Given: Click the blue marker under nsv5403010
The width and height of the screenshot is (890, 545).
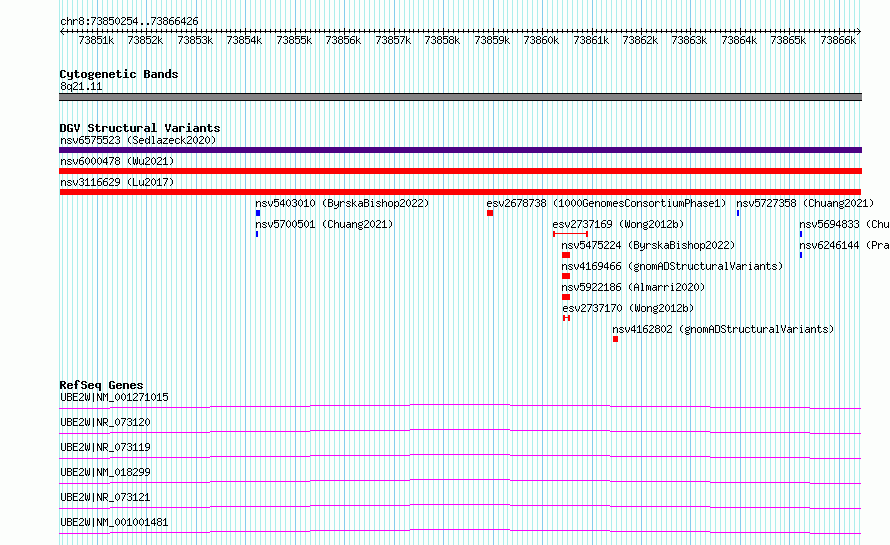Looking at the screenshot, I should [x=258, y=213].
